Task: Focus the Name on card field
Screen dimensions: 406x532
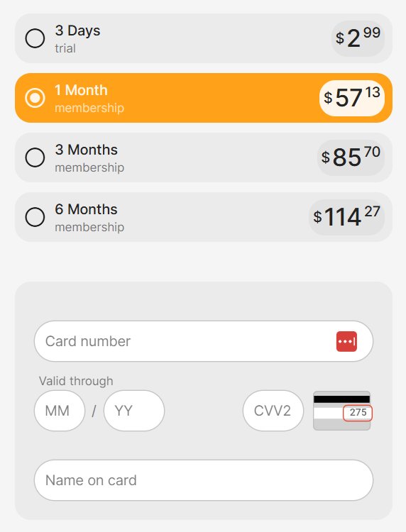Action: tap(204, 480)
